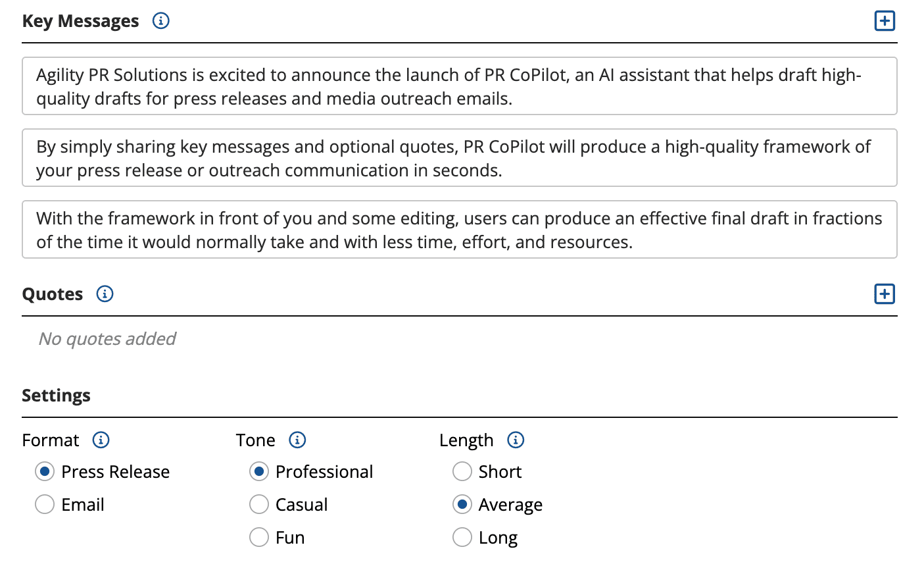924x568 pixels.
Task: Click the info icon beside Key Messages
Action: 160,21
